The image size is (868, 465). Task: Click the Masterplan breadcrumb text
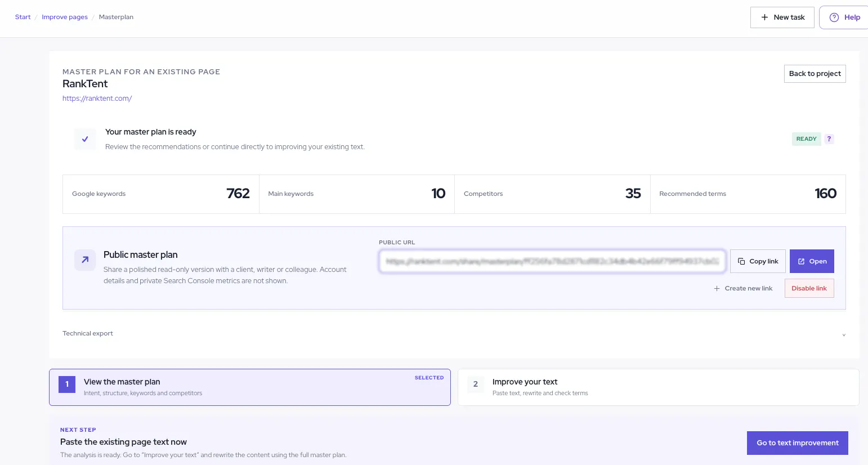[116, 17]
